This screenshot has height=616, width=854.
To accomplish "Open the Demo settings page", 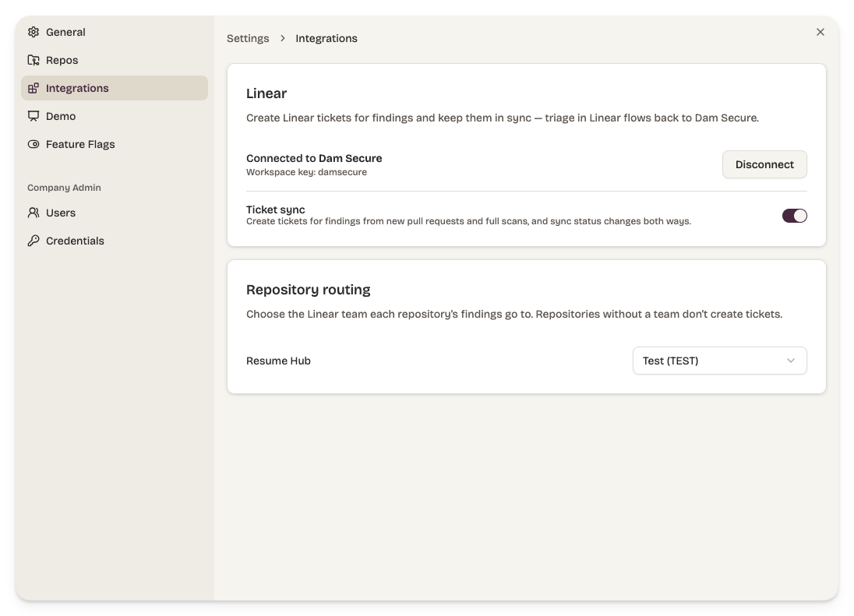I will pos(115,116).
